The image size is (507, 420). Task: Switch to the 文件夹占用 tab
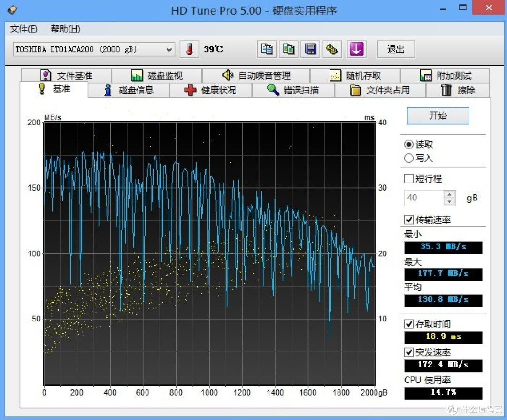[380, 90]
